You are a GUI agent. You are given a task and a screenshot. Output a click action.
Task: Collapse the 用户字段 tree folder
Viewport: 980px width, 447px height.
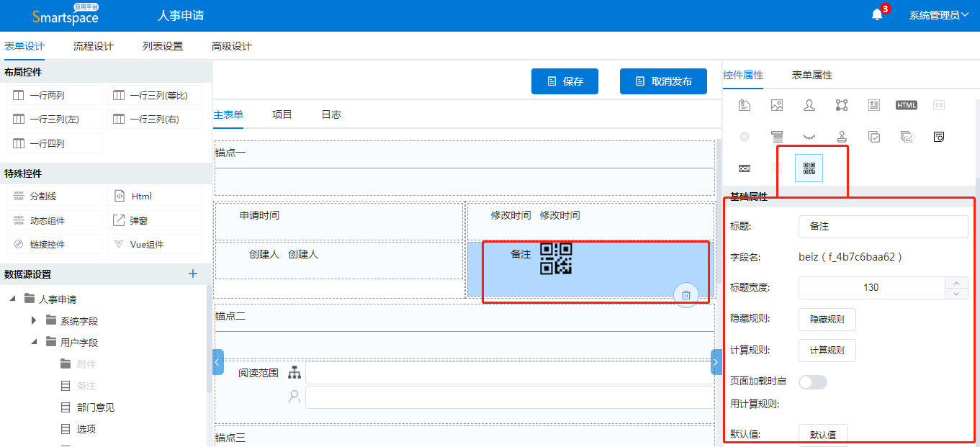point(34,342)
